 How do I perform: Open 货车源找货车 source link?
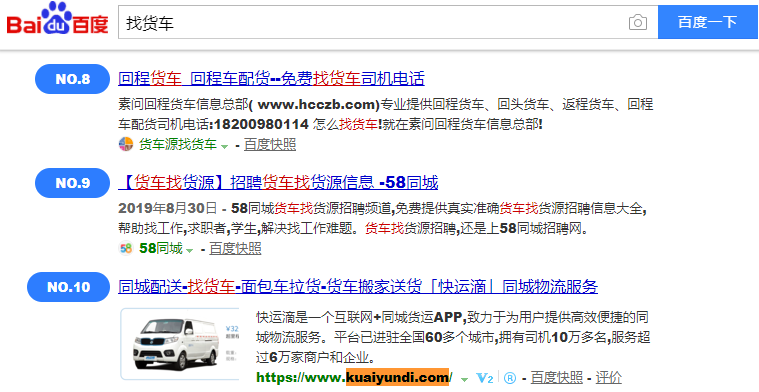coord(178,144)
